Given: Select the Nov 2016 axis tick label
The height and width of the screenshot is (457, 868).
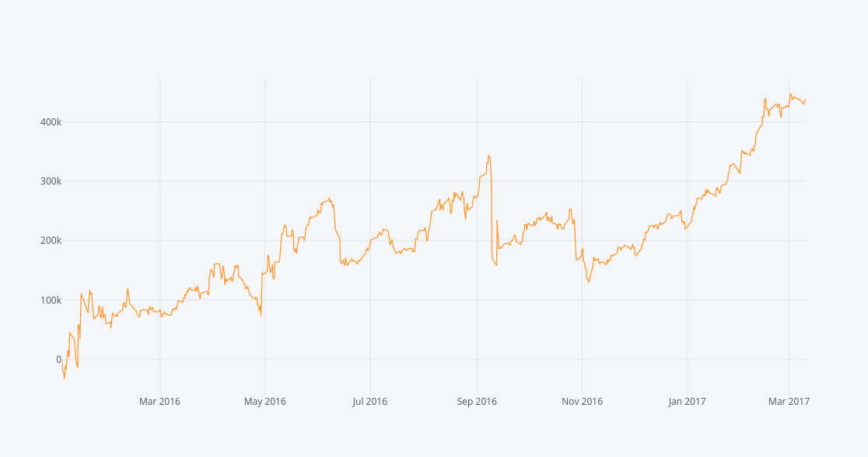Looking at the screenshot, I should 582,402.
